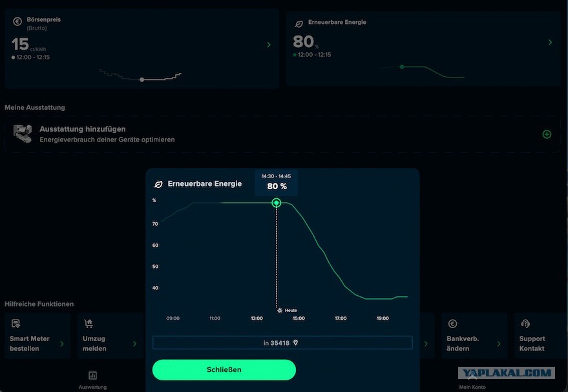The height and width of the screenshot is (392, 568).
Task: Click the Auswertung chart icon
Action: tap(93, 375)
